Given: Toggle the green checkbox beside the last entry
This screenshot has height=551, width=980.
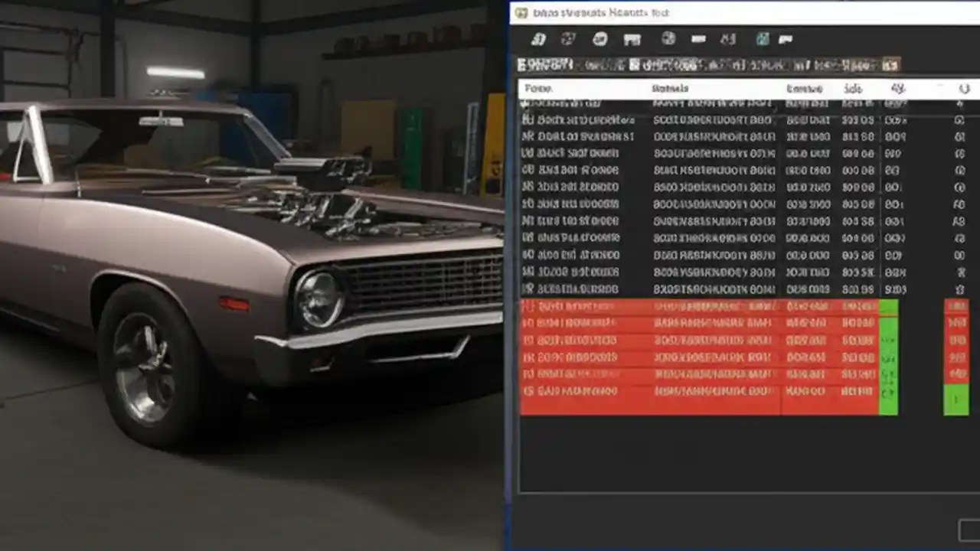Looking at the screenshot, I should [x=956, y=398].
